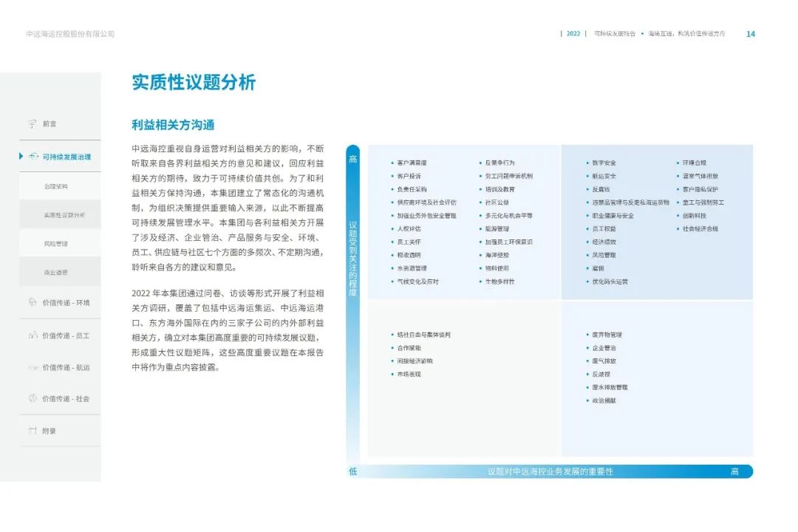Click the 税收透明 matrix item
798x532 pixels.
[409, 255]
